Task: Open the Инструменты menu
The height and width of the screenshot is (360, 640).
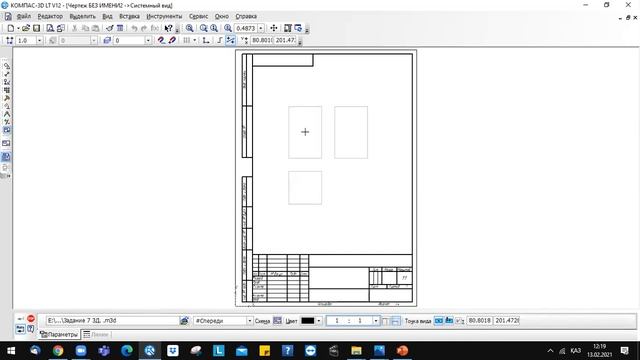Action: click(x=164, y=16)
